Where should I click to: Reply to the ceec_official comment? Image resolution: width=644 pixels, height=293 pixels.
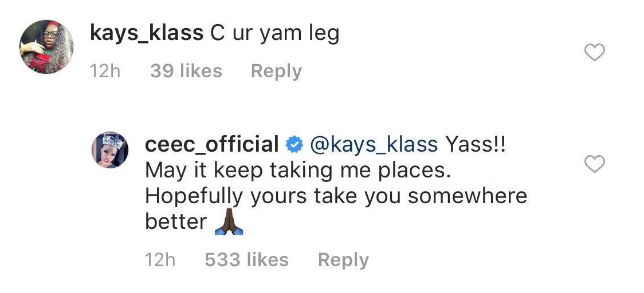pyautogui.click(x=343, y=260)
